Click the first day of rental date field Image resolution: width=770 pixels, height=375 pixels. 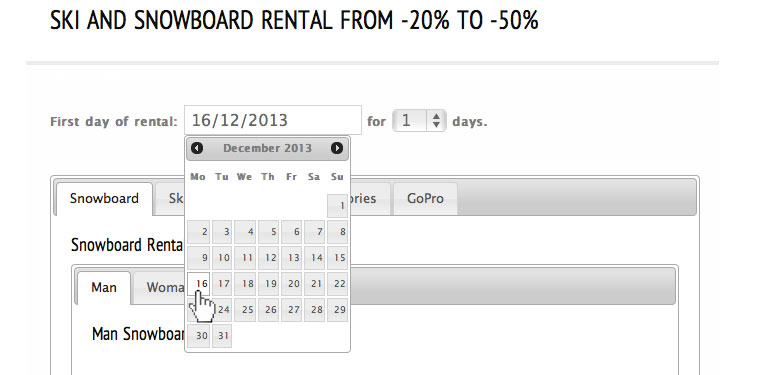coord(273,120)
